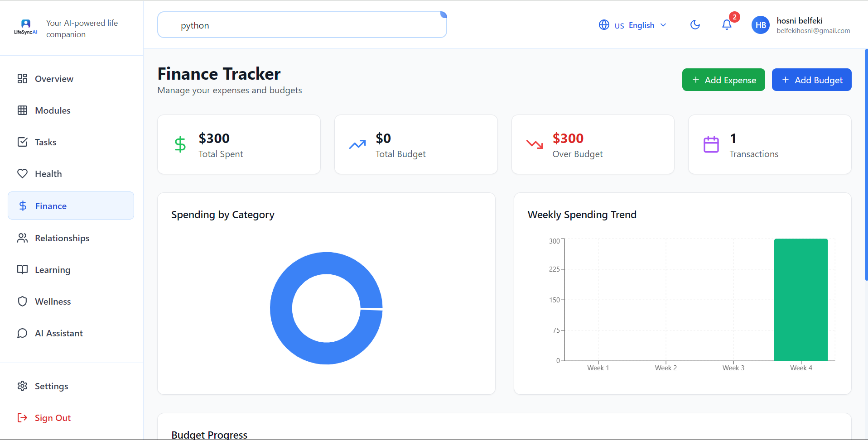Sign out of the account

coord(71,418)
